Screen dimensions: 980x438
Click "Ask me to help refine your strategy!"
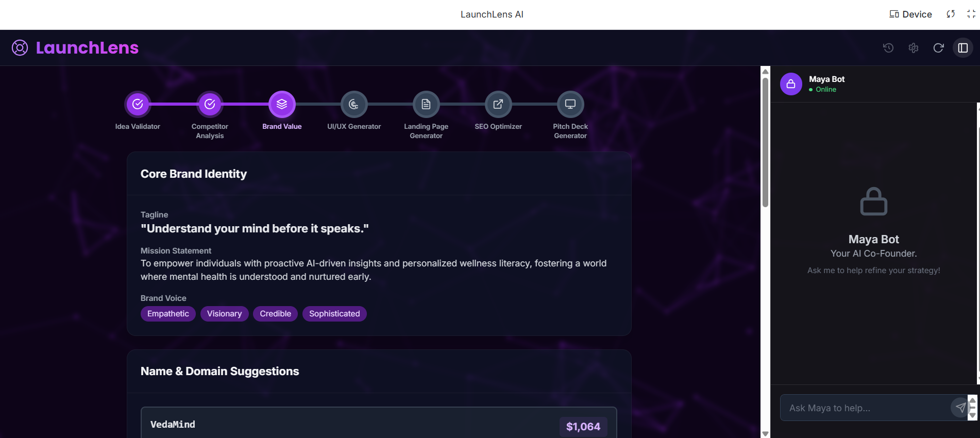coord(874,271)
